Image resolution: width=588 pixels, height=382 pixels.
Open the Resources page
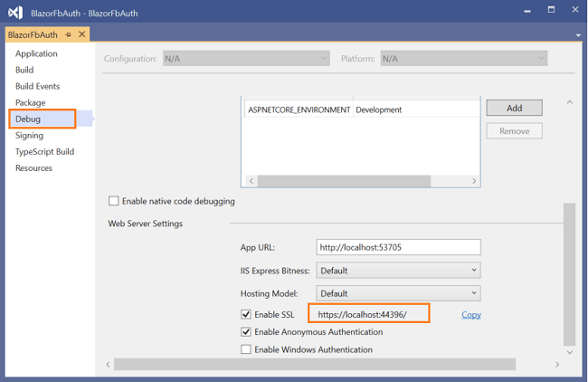click(33, 168)
